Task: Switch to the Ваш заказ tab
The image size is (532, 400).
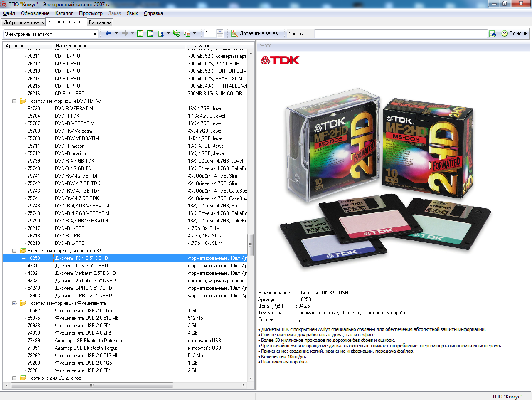Action: (x=100, y=22)
